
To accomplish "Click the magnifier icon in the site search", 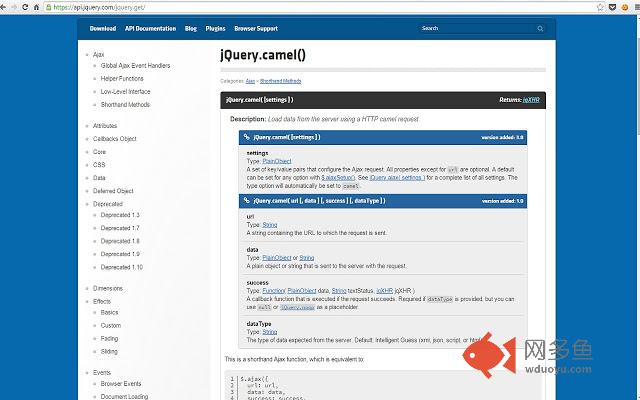I will 540,29.
